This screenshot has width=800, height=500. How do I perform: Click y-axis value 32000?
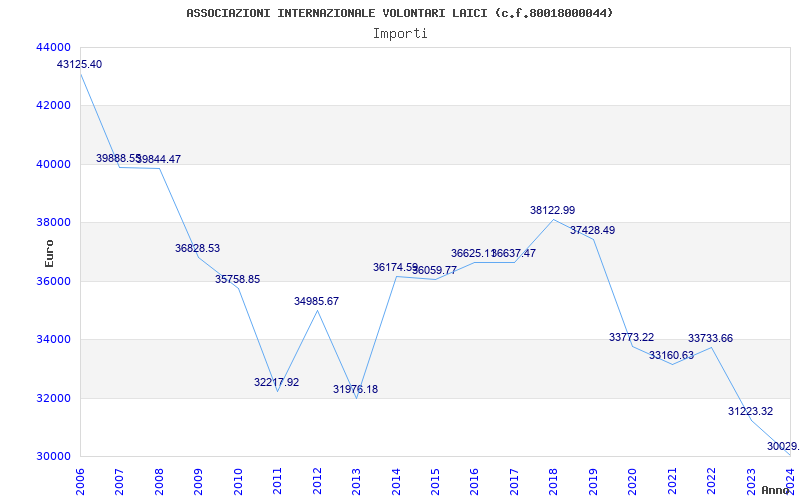[x=53, y=398]
